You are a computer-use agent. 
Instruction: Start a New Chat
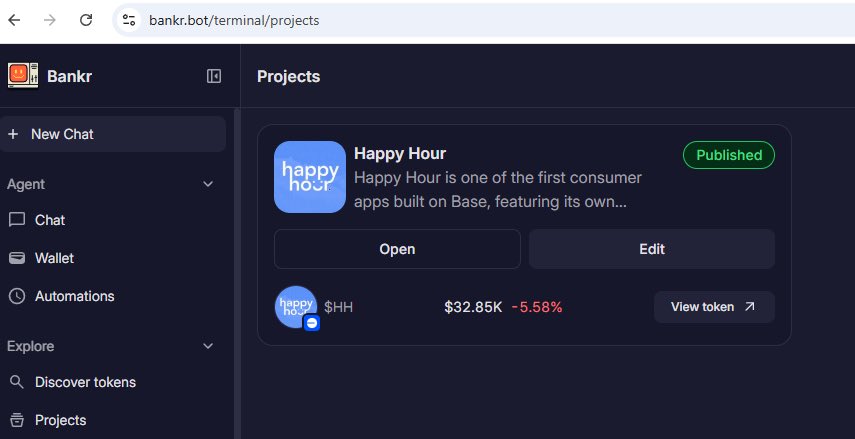pyautogui.click(x=113, y=134)
